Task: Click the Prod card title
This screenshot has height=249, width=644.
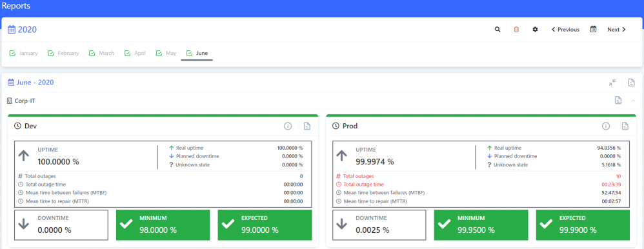Action: [350, 126]
